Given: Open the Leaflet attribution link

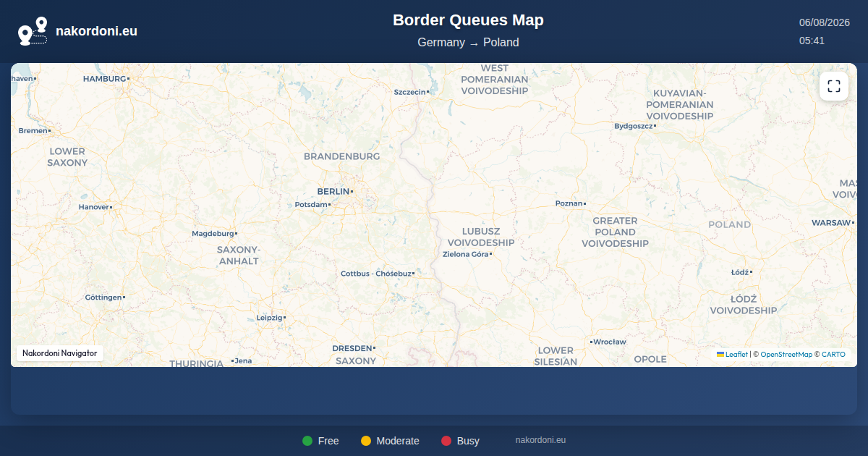Looking at the screenshot, I should (x=732, y=355).
